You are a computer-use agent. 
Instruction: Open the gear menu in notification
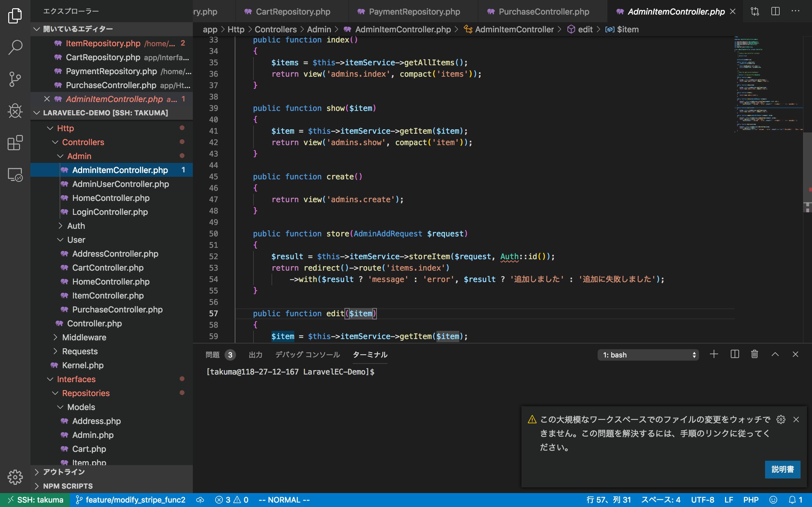point(781,420)
